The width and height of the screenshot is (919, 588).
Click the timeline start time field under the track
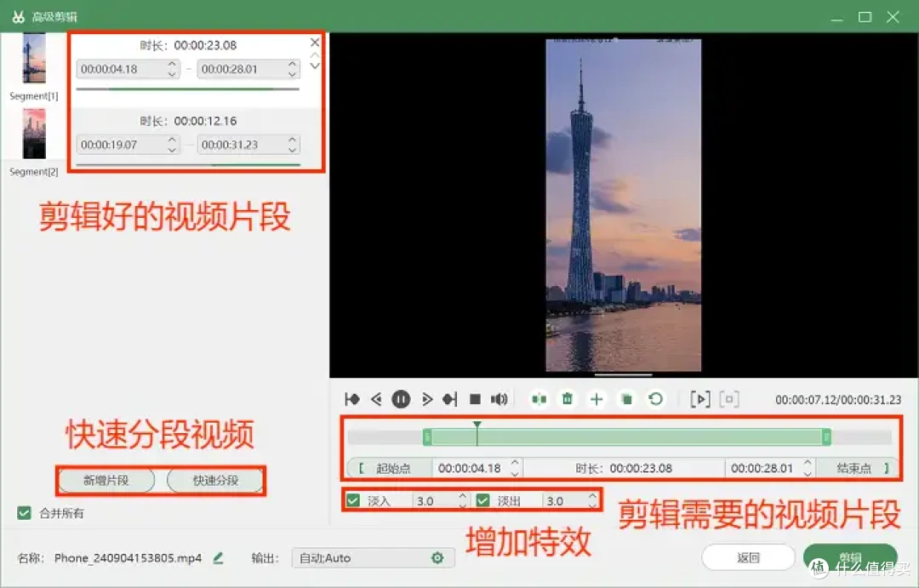471,468
